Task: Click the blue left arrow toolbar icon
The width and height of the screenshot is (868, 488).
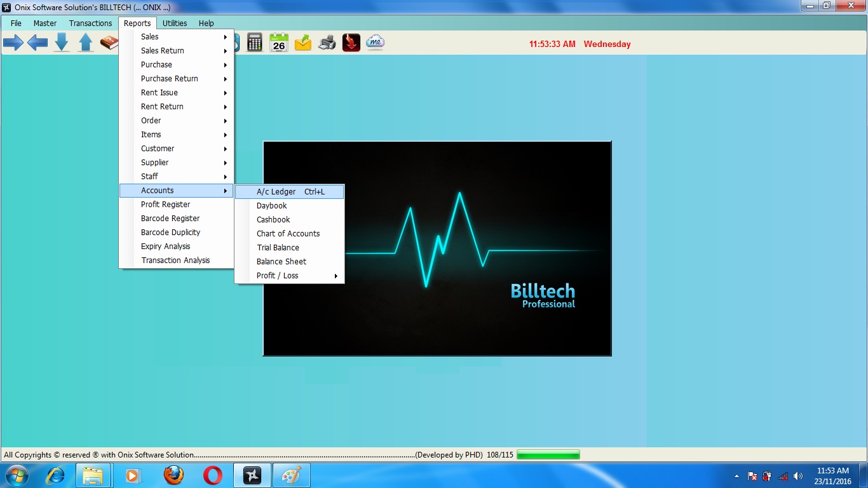Action: 37,43
